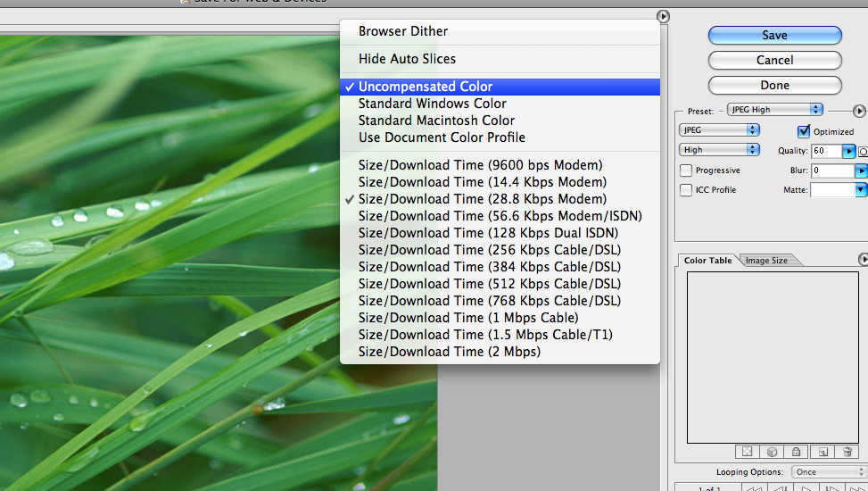Click the Quality value field showing 60
Viewport: 868px width, 491px height.
click(x=827, y=151)
